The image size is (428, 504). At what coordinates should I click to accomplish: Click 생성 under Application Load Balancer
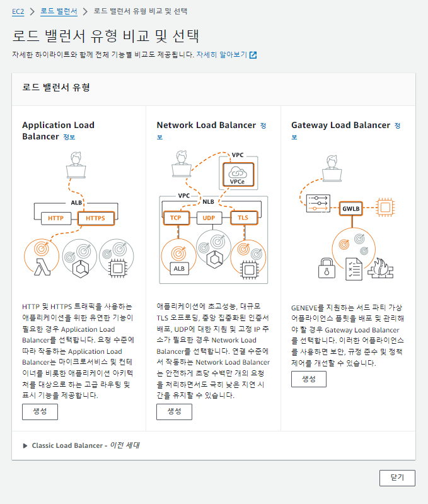(40, 412)
